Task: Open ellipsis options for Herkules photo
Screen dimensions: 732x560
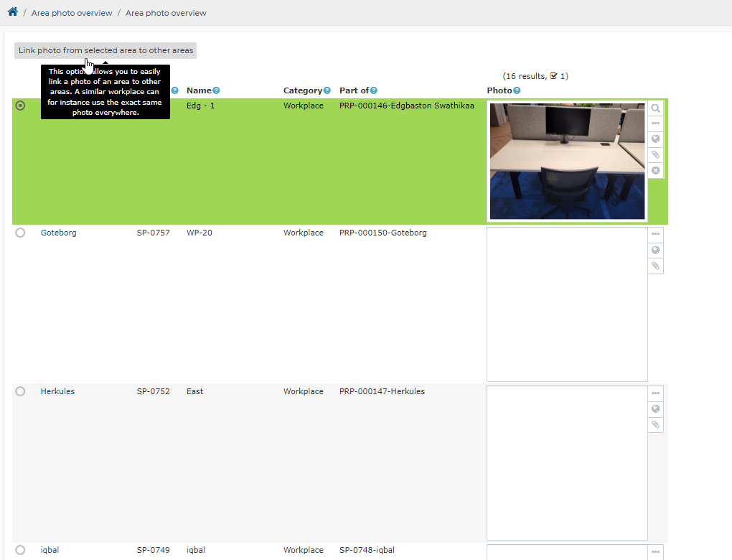Action: 655,393
